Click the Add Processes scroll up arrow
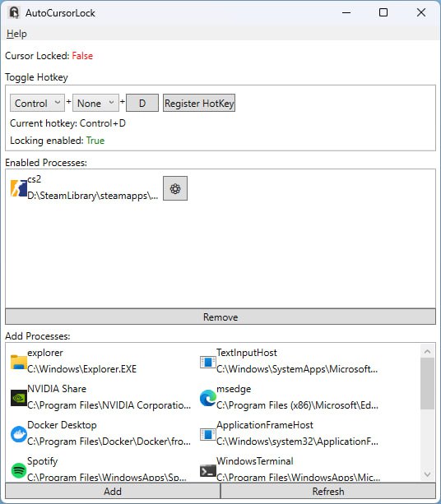Screen dimensions: 441x504 (x=427, y=352)
